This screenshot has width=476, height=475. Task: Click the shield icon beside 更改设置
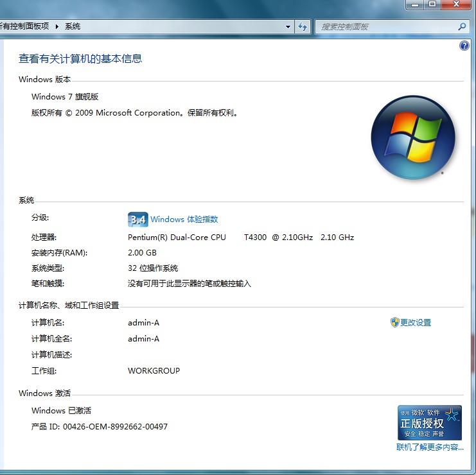(x=394, y=322)
